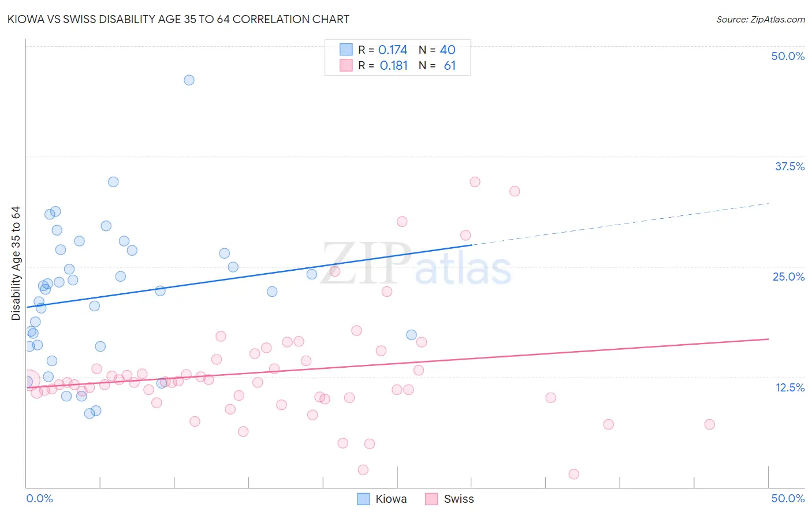
Task: Select the Kiowa legend label
Action: click(391, 499)
